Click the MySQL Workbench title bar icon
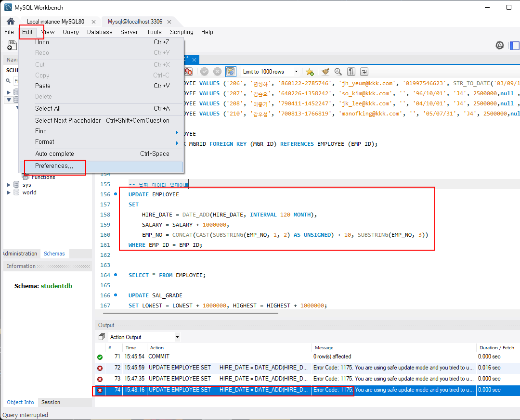The image size is (520, 420). [8, 7]
